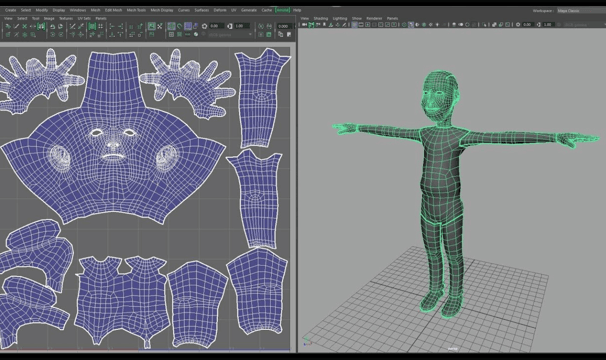This screenshot has width=606, height=360.
Task: Open the Workspace dropdown showing Maya Classic
Action: 581,11
